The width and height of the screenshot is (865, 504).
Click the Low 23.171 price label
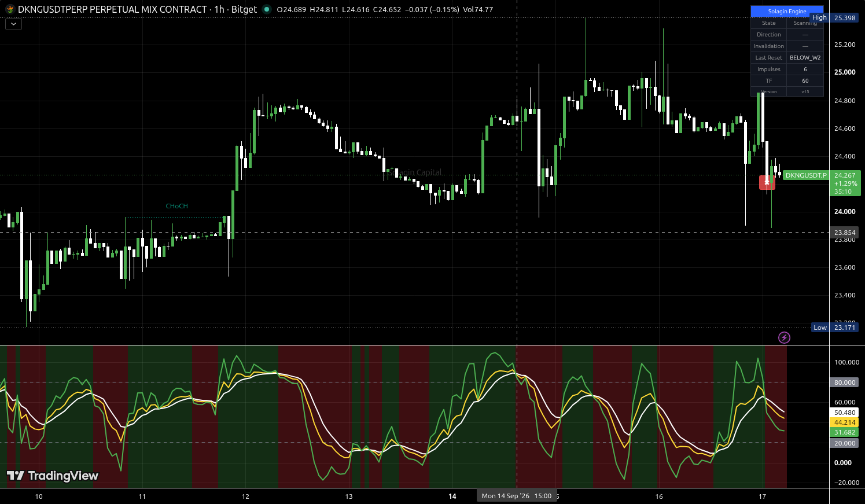click(x=835, y=328)
